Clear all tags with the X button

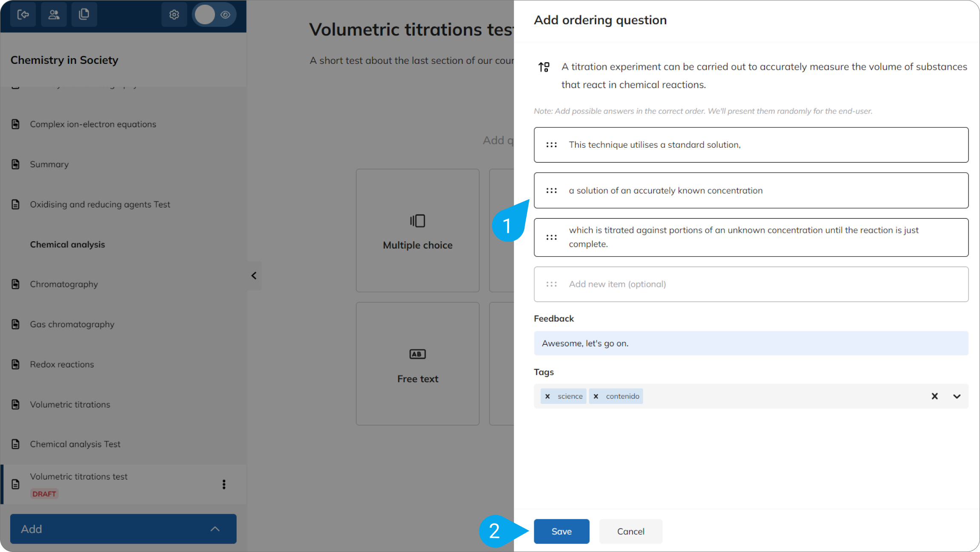tap(934, 396)
